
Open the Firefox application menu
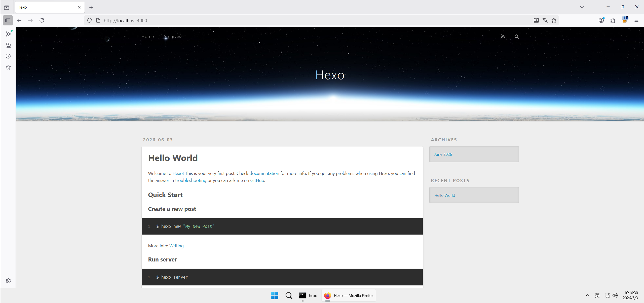pyautogui.click(x=636, y=20)
